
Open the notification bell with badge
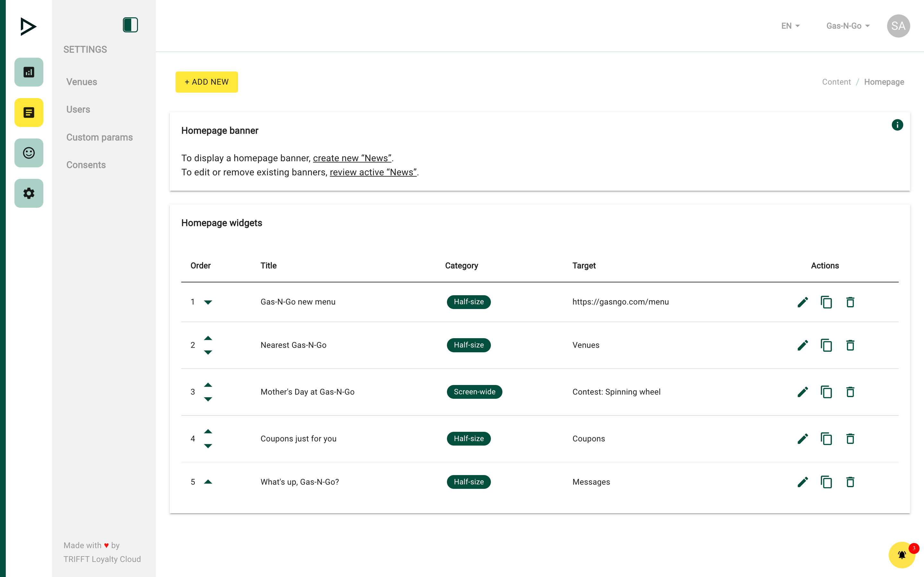(x=902, y=555)
